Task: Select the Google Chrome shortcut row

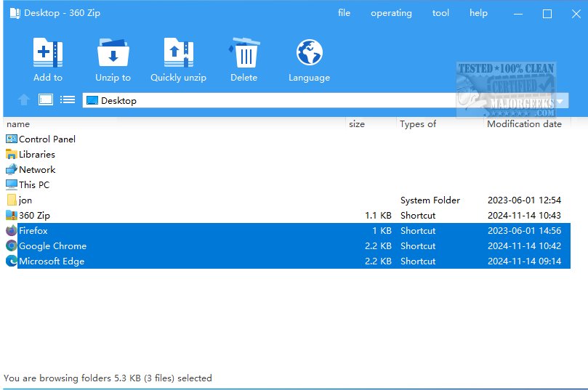Action: pyautogui.click(x=52, y=245)
